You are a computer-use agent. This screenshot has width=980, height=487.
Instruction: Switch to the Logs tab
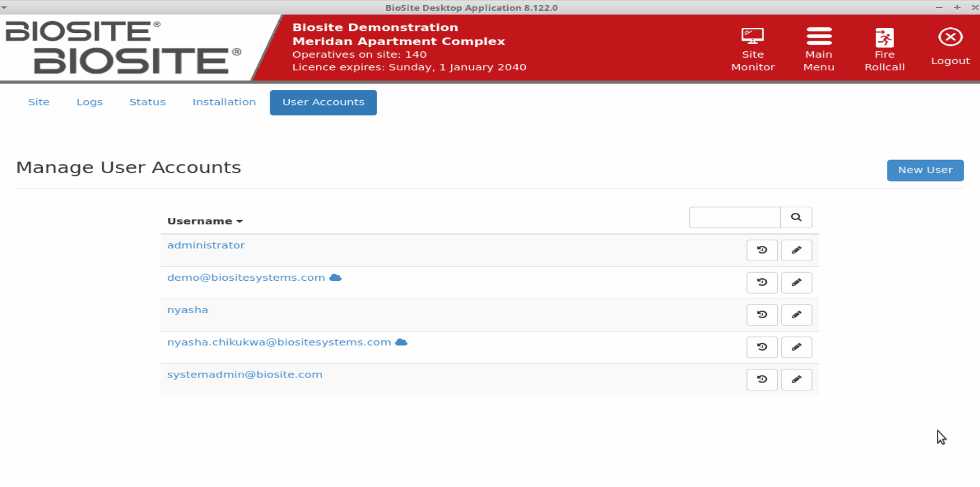(x=90, y=102)
